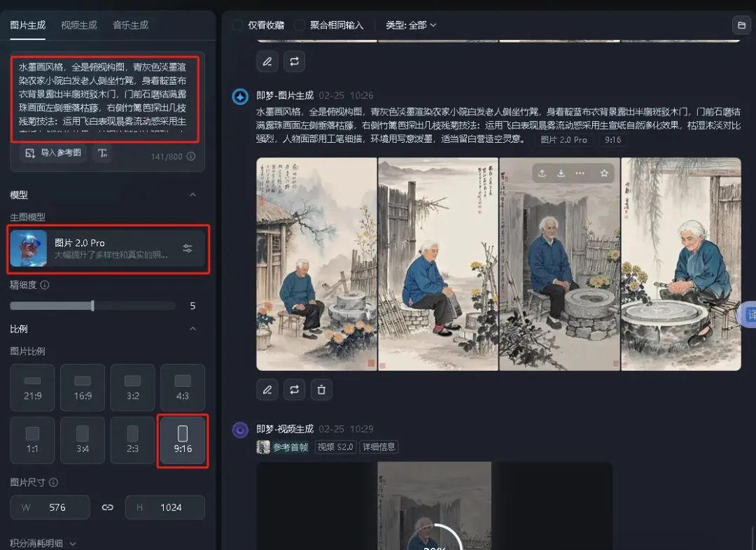The width and height of the screenshot is (756, 550).
Task: Select the 16:9 aspect ratio
Action: click(x=83, y=388)
